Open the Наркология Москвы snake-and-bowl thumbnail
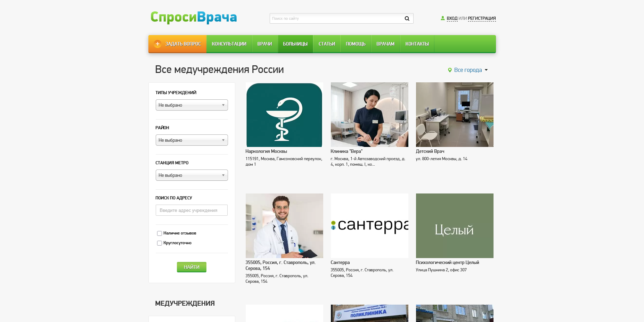 coord(284,115)
